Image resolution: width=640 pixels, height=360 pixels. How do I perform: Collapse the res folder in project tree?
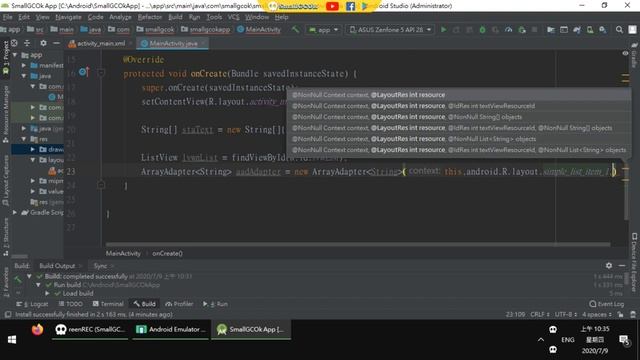pyautogui.click(x=24, y=139)
